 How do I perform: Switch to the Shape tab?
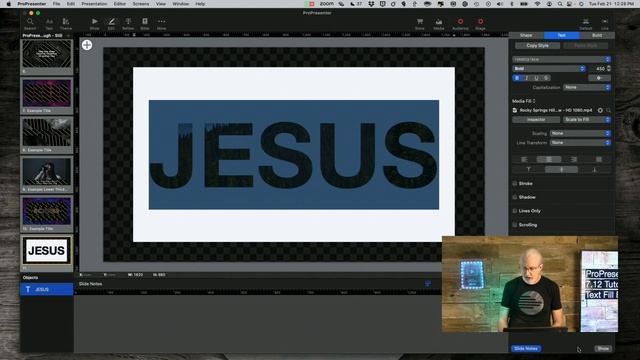(x=526, y=36)
